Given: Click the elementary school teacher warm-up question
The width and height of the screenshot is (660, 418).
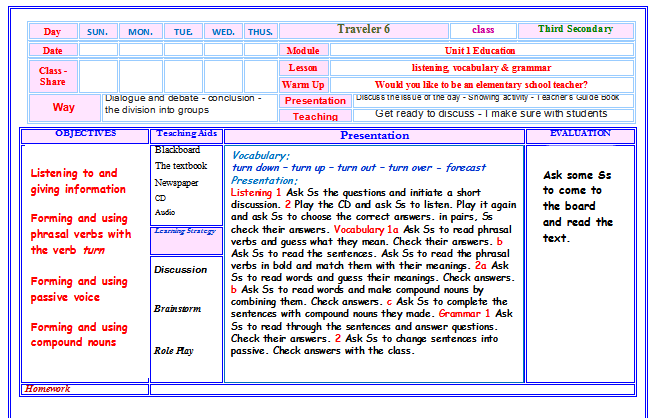Looking at the screenshot, I should point(481,85).
